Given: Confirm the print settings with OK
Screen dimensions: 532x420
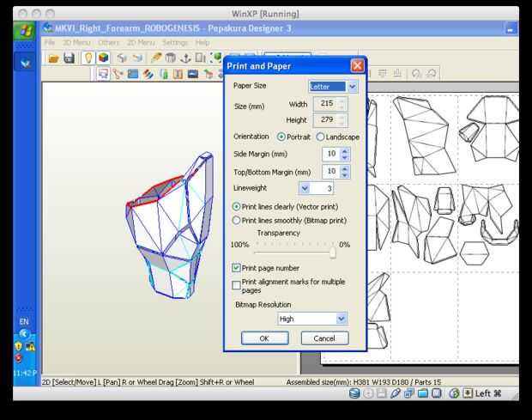Looking at the screenshot, I should [264, 338].
